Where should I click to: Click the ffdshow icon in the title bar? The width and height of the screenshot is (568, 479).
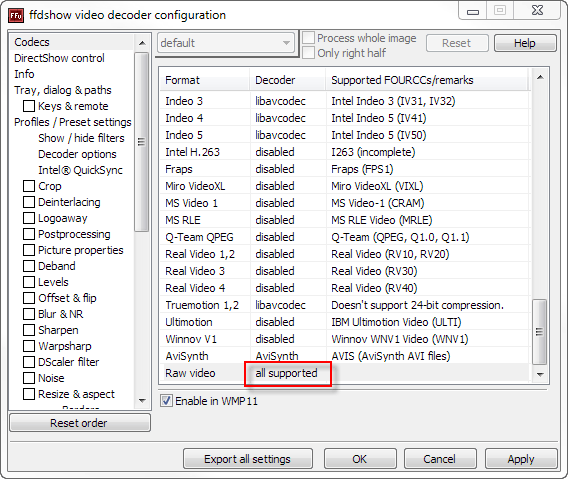(x=16, y=16)
